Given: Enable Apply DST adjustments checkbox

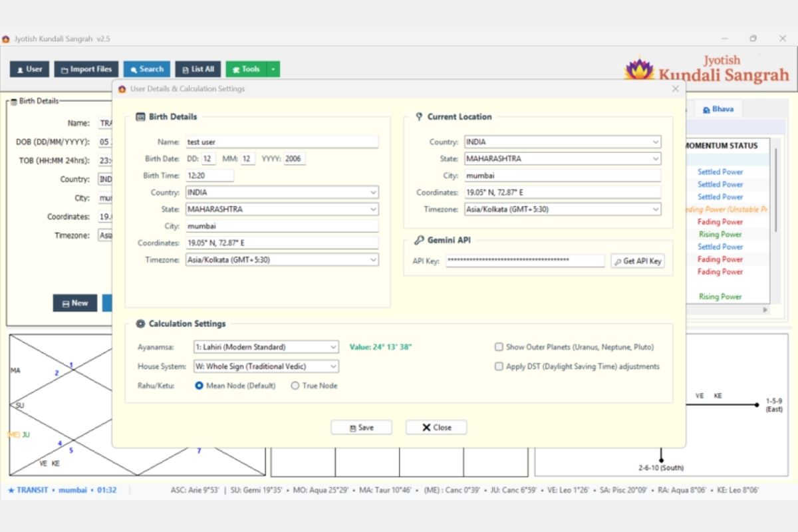Looking at the screenshot, I should coord(499,366).
